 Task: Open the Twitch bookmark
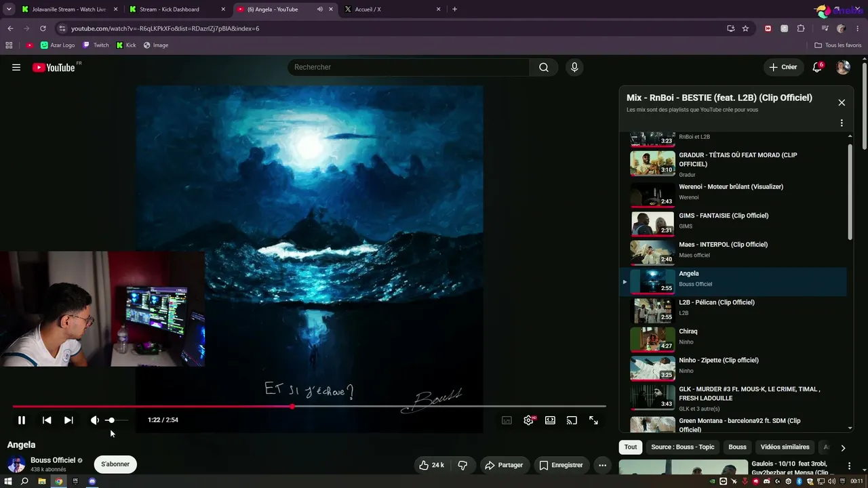click(96, 45)
